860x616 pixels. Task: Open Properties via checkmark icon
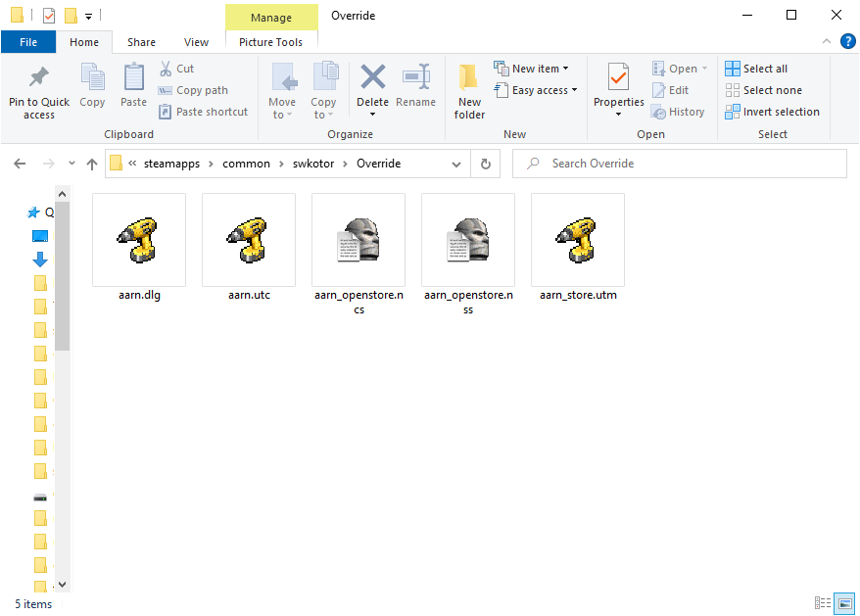pyautogui.click(x=619, y=76)
